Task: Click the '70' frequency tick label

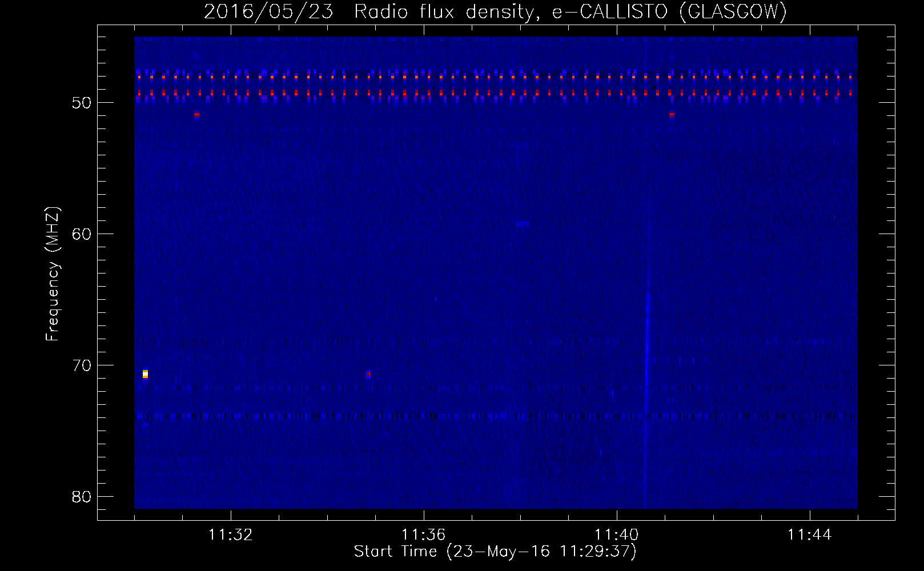Action: tap(82, 365)
